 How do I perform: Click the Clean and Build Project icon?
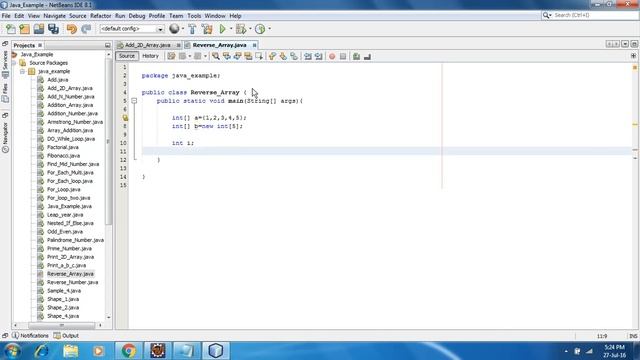(207, 29)
